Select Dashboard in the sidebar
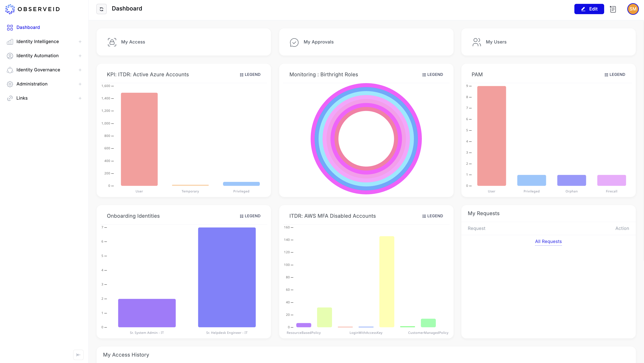This screenshot has height=363, width=644. (x=28, y=27)
